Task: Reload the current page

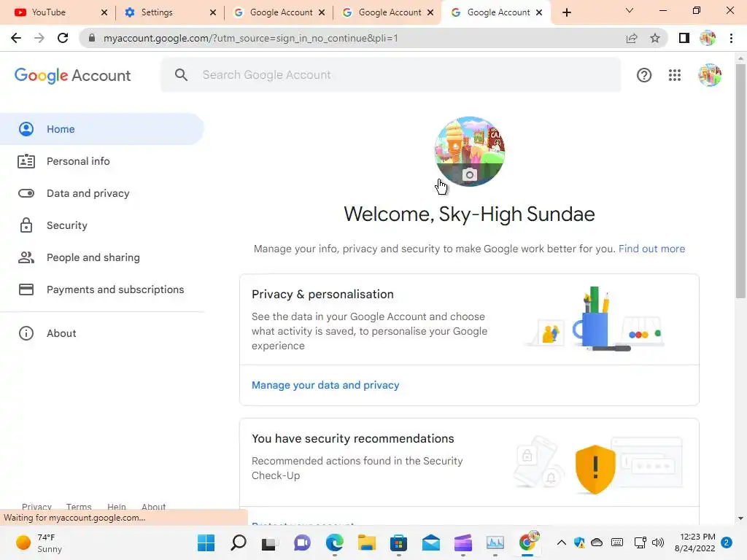Action: 63,38
